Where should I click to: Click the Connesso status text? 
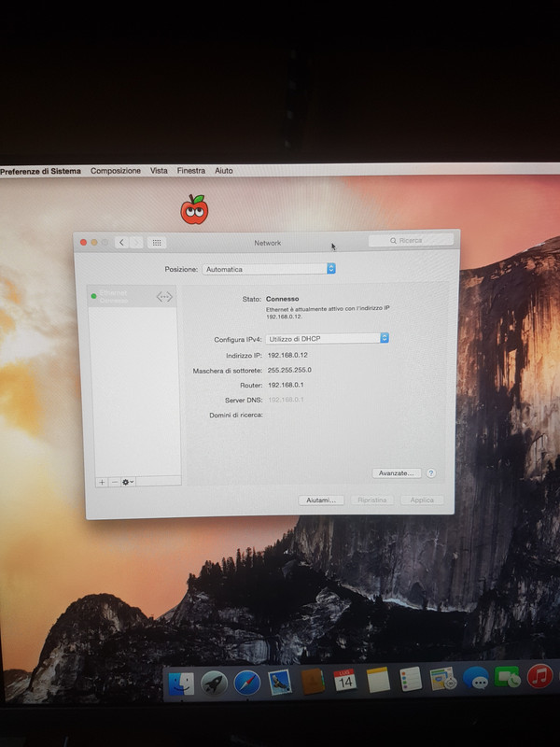(283, 299)
